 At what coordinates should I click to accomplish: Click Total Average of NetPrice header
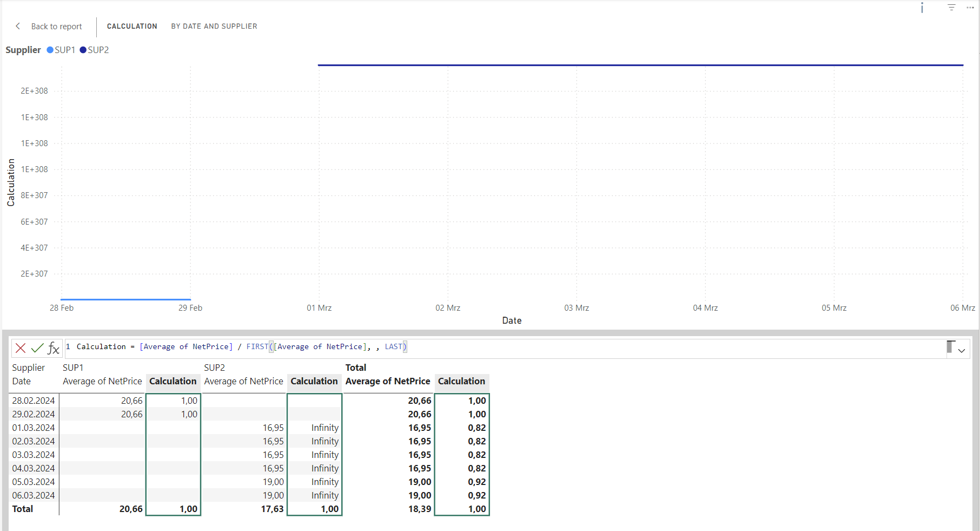pyautogui.click(x=388, y=382)
